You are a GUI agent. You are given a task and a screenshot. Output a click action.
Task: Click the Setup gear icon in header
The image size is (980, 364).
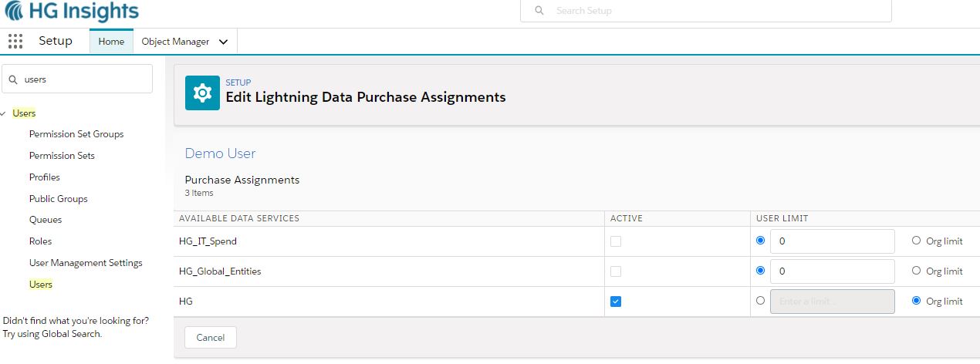(202, 93)
